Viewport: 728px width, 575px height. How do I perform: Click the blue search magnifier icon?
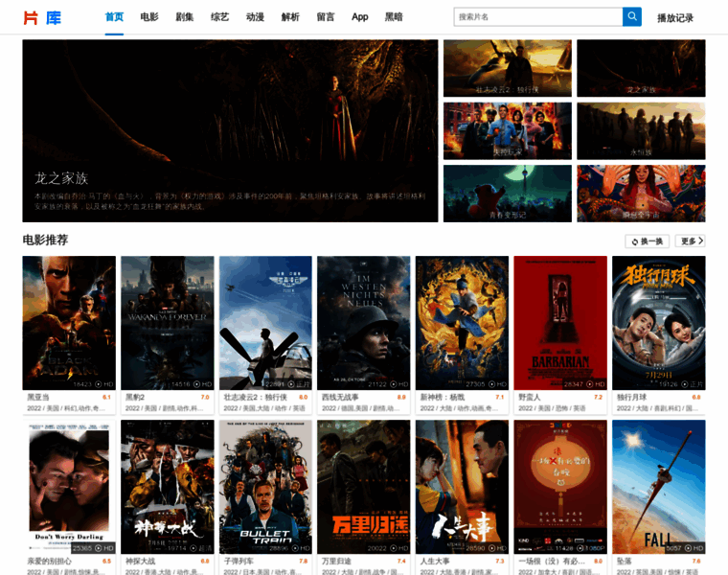pos(632,17)
